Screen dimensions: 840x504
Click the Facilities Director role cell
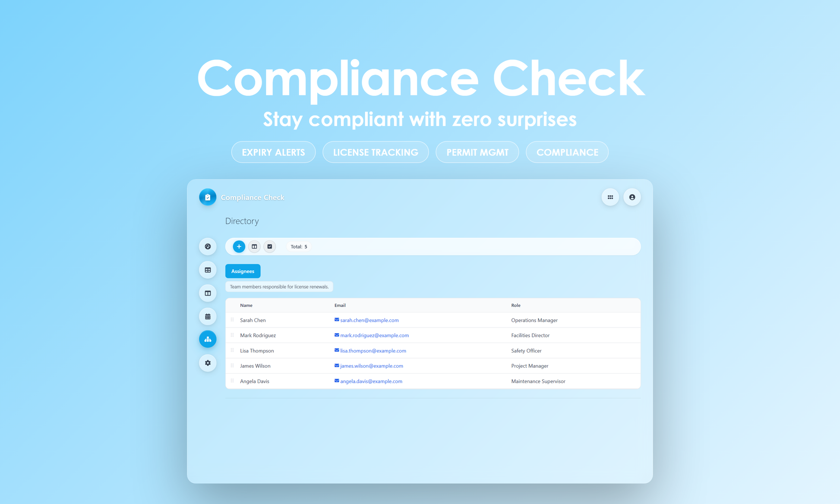(530, 335)
